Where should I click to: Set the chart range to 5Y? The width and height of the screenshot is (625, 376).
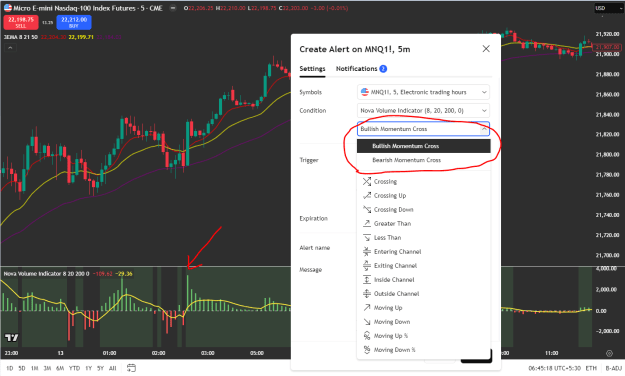click(x=100, y=368)
